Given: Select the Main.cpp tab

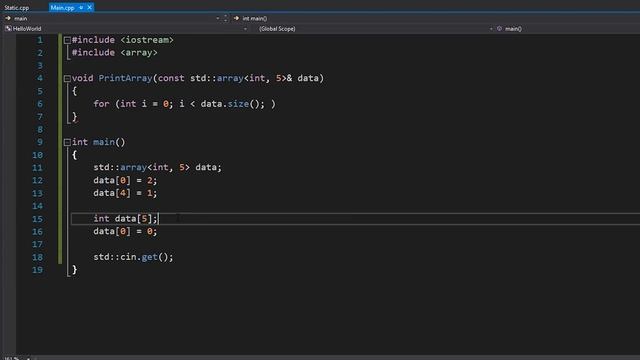Looking at the screenshot, I should pos(62,7).
